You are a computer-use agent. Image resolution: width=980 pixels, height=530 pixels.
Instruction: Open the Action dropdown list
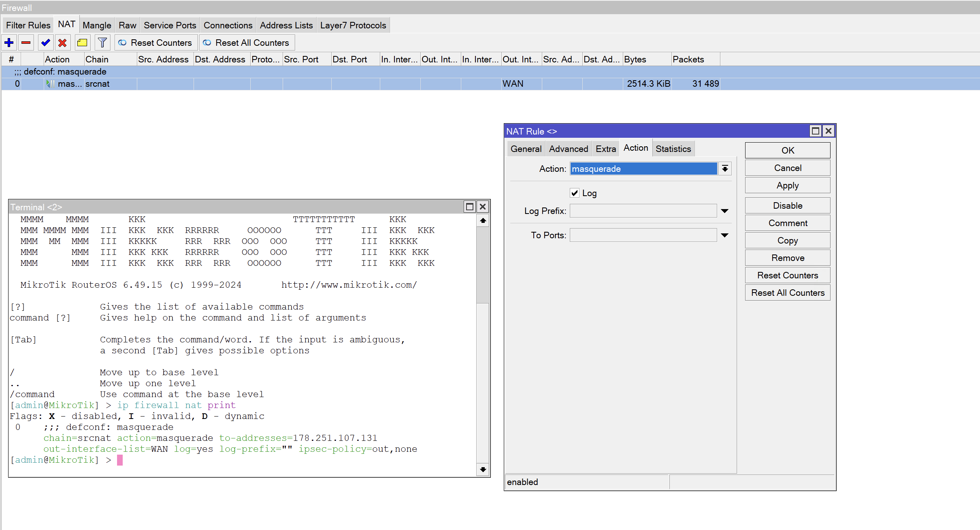724,169
